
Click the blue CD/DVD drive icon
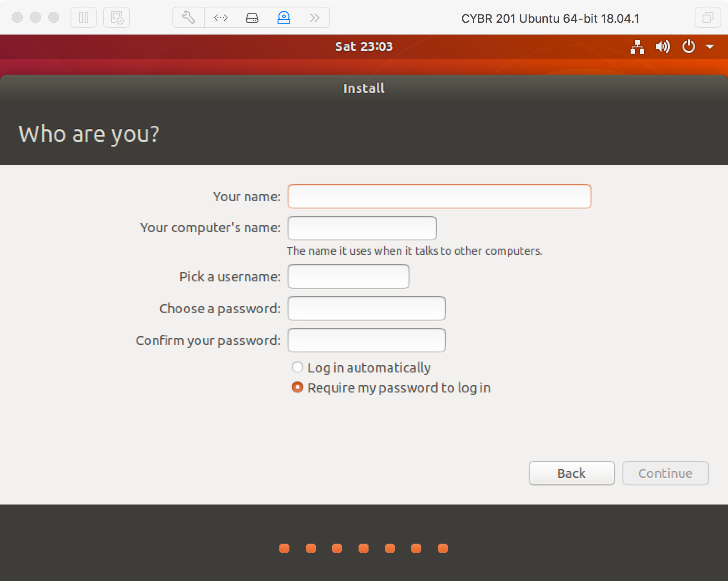point(284,18)
